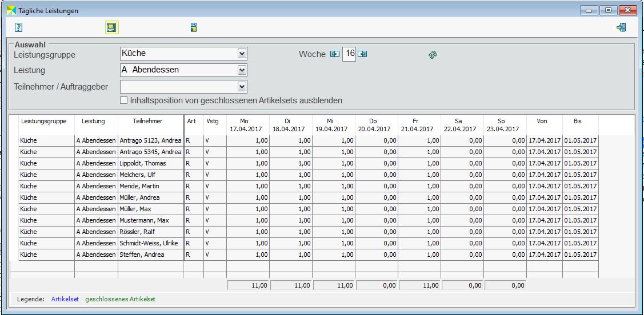Click the So 23.04.2017 column header

[x=505, y=124]
